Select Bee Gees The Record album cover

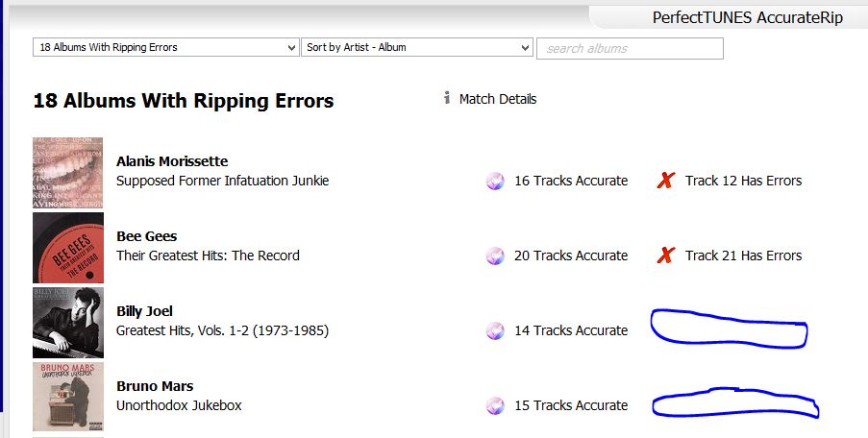pyautogui.click(x=68, y=248)
